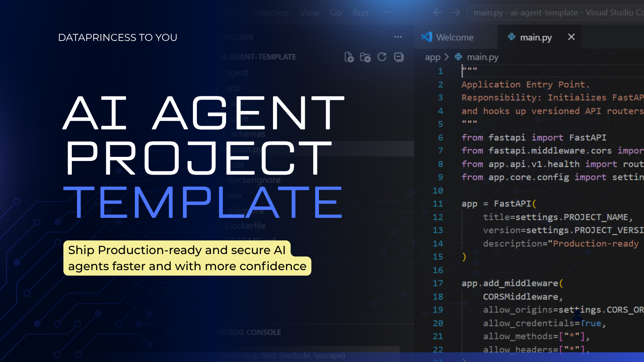Viewport: 644px width, 362px height.
Task: Open the Explorer more actions ellipsis
Action: point(398,37)
